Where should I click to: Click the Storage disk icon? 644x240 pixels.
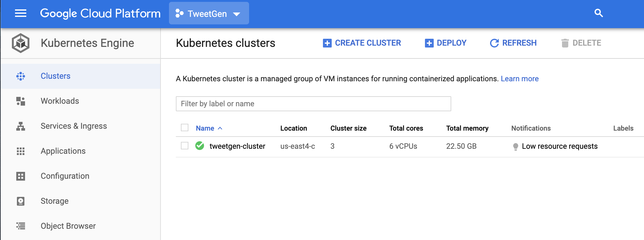coord(21,201)
